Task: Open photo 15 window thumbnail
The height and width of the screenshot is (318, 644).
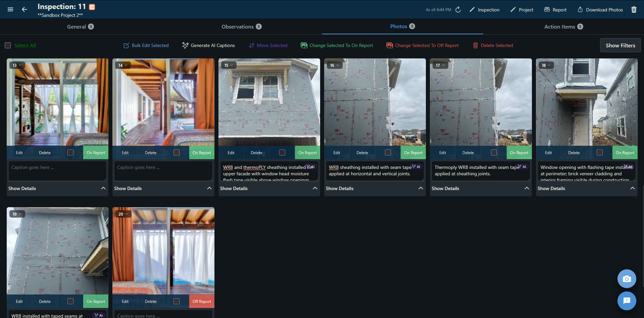Action: [x=269, y=102]
